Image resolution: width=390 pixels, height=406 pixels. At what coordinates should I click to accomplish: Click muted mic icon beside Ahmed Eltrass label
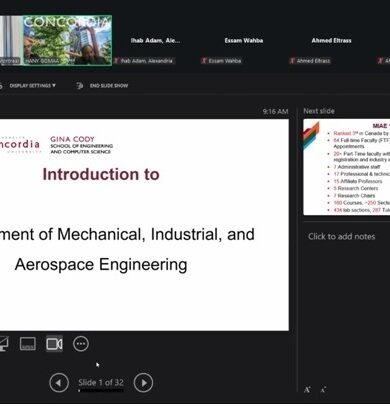[292, 61]
